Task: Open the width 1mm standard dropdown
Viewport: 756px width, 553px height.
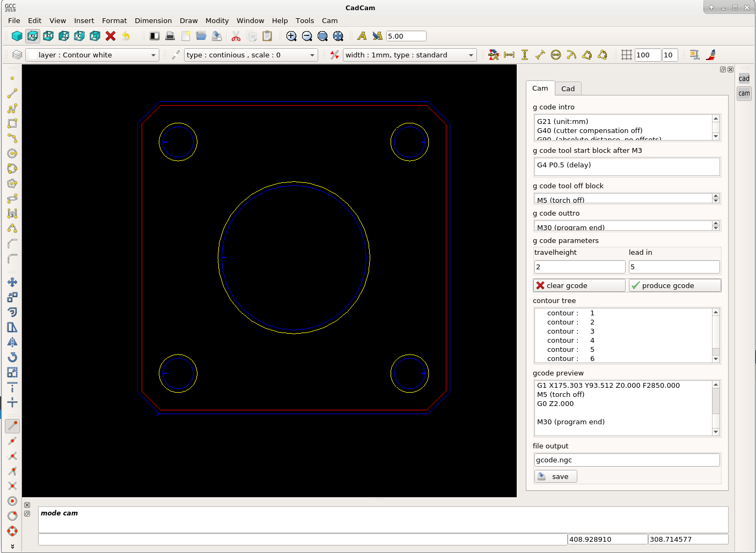Action: (409, 55)
